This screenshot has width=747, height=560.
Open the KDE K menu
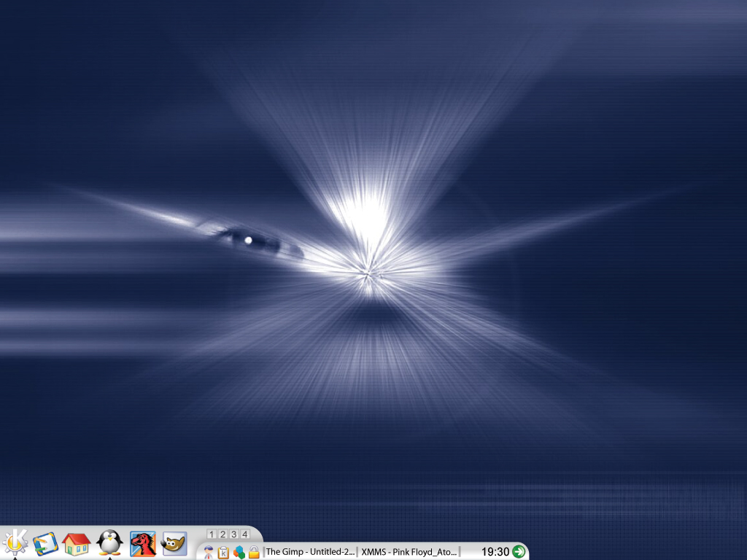pyautogui.click(x=15, y=542)
